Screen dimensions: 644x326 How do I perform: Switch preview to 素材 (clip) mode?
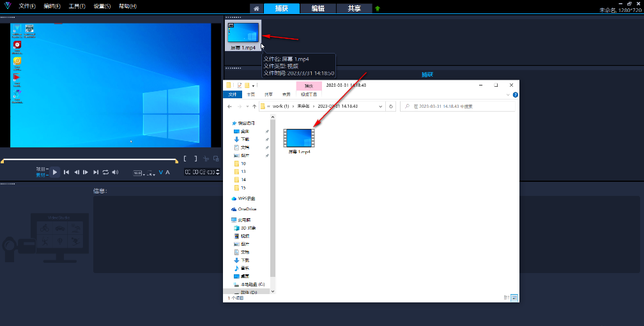[41, 175]
